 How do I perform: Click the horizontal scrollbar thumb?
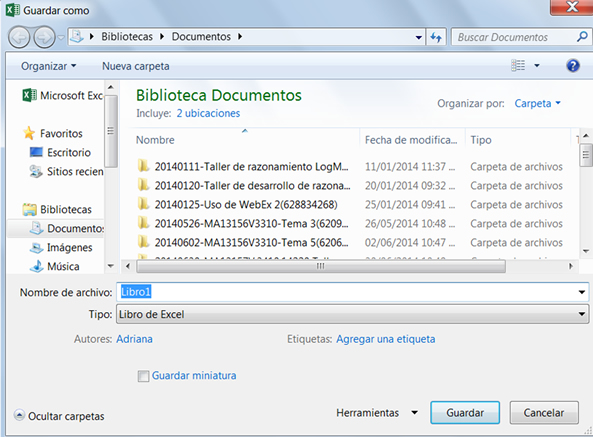(x=321, y=266)
